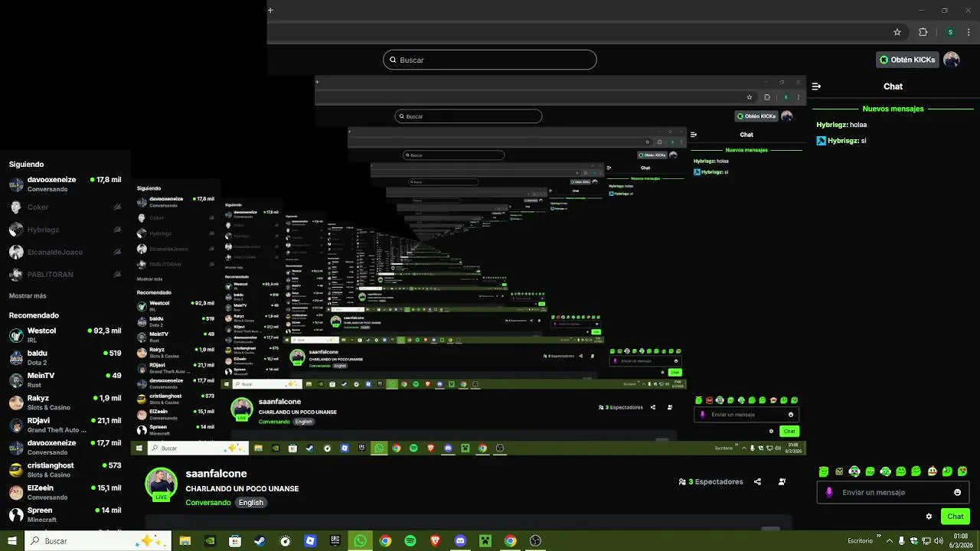Screen dimensions: 980x551
Task: Open NVIDIA app from the taskbar
Action: click(x=210, y=541)
